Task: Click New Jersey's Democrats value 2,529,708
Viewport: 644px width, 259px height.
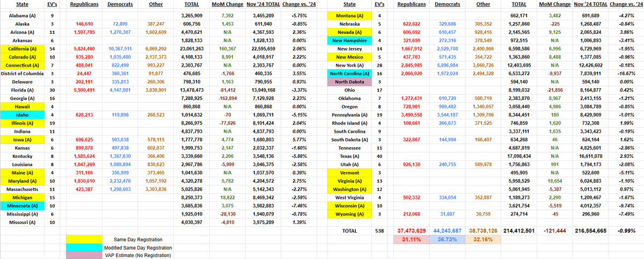Action: [447, 48]
